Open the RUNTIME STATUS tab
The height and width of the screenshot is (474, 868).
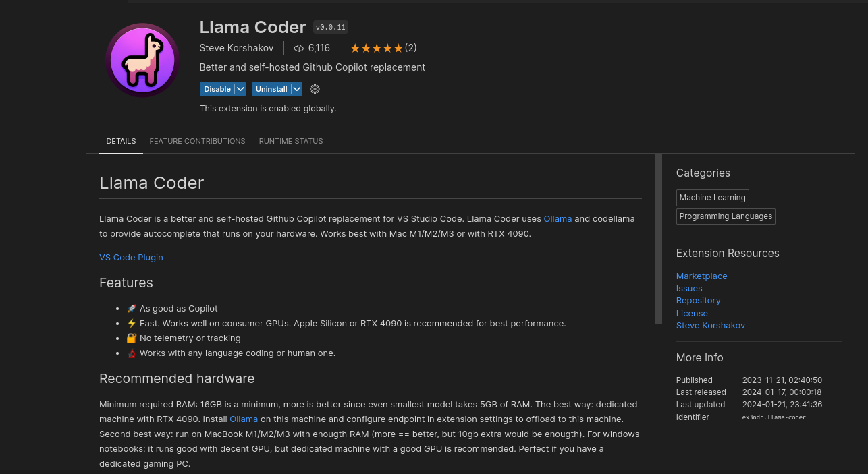pos(291,141)
